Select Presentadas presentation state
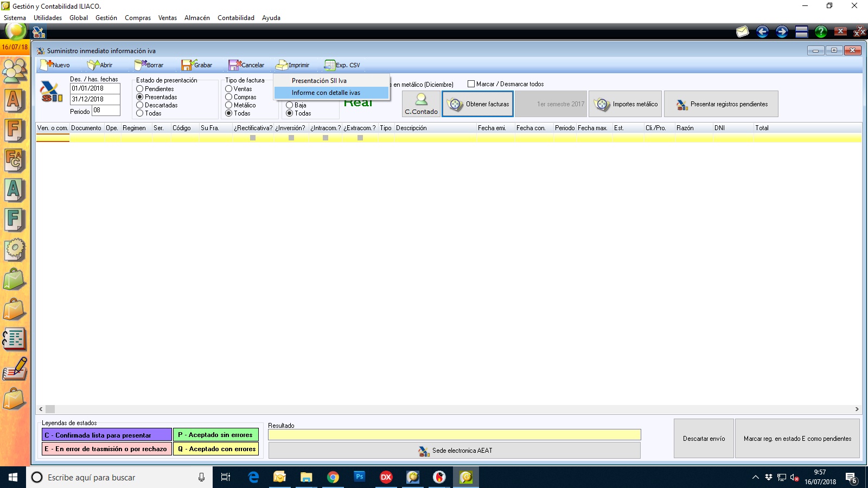The height and width of the screenshot is (488, 868). (156, 97)
